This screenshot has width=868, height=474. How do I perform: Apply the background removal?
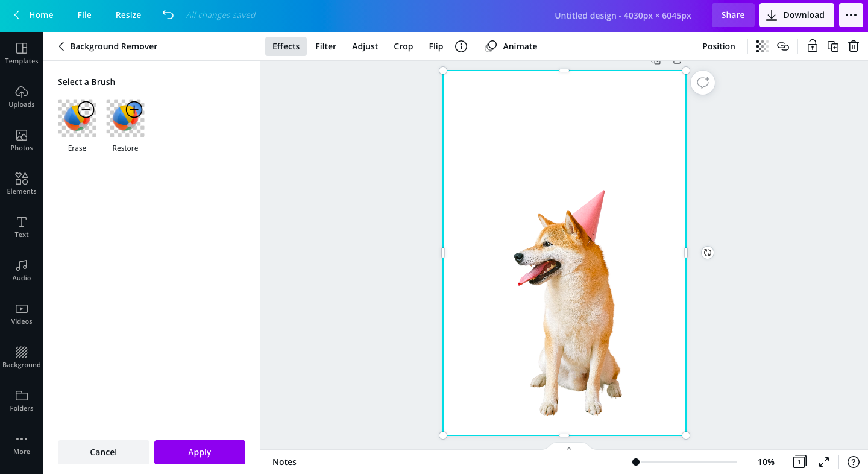click(x=200, y=452)
